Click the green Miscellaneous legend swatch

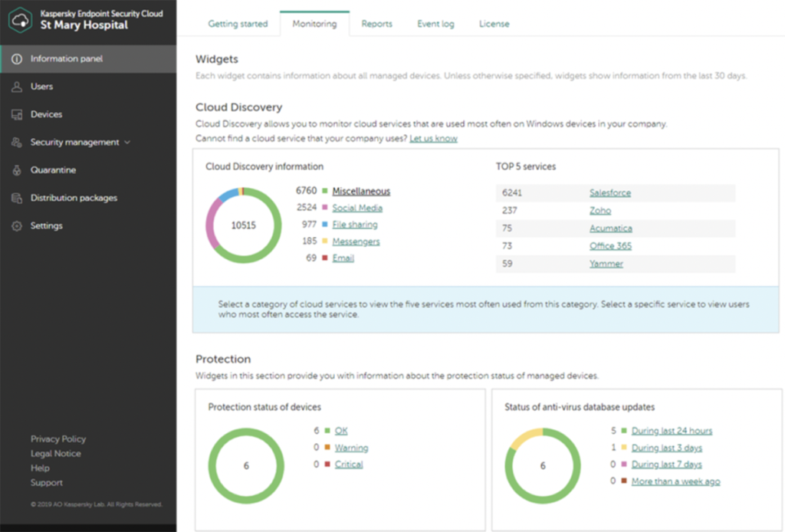[324, 191]
